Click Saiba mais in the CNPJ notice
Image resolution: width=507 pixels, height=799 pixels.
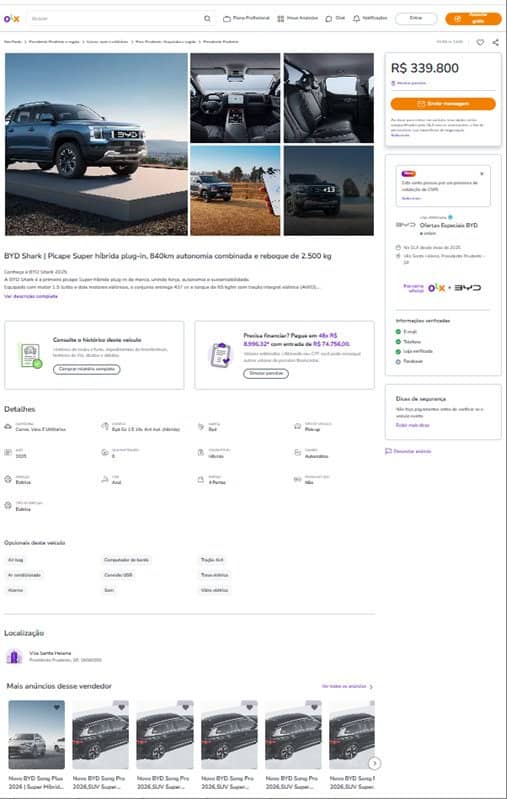(411, 198)
